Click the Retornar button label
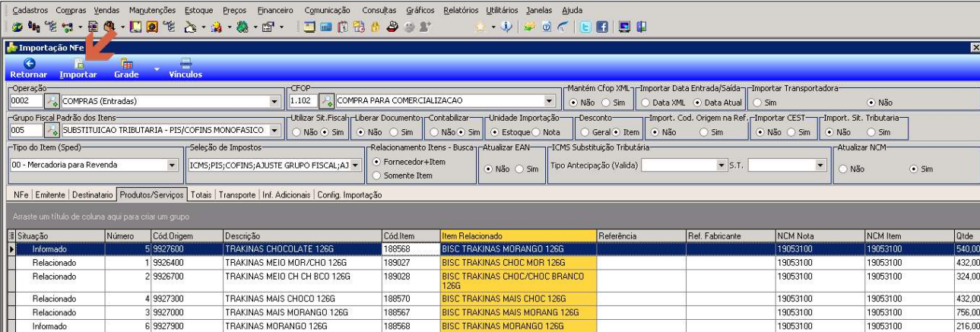The width and height of the screenshot is (980, 332). click(28, 74)
